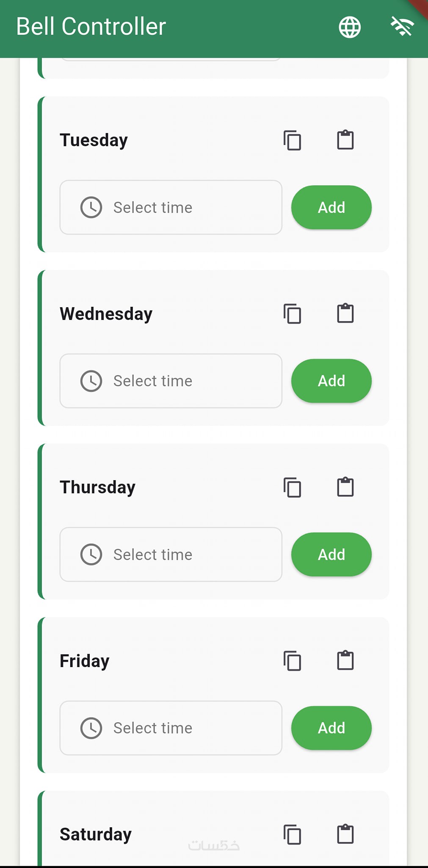Paste schedule into Friday
The image size is (428, 868).
345,660
